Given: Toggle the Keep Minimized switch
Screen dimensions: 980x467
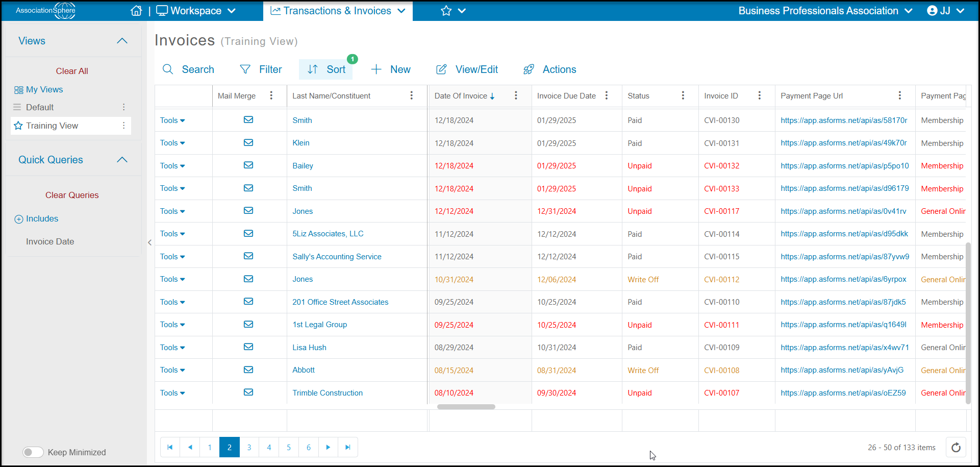Looking at the screenshot, I should (33, 452).
